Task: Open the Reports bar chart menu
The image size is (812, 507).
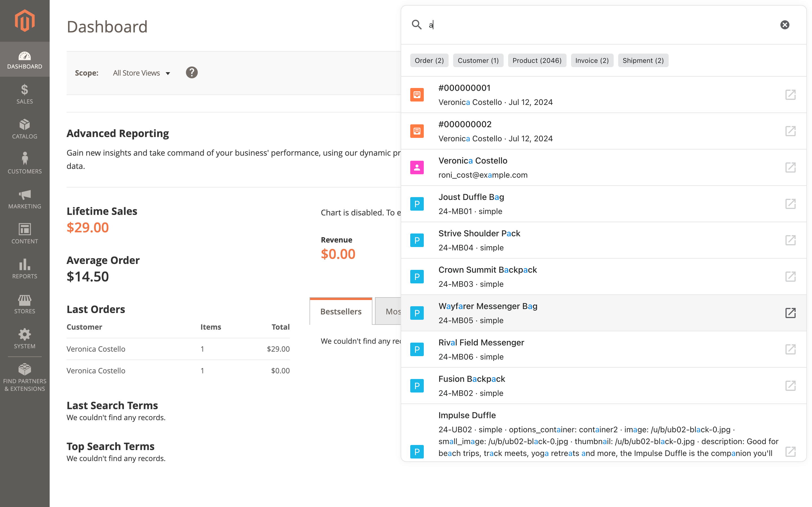Action: coord(25,269)
